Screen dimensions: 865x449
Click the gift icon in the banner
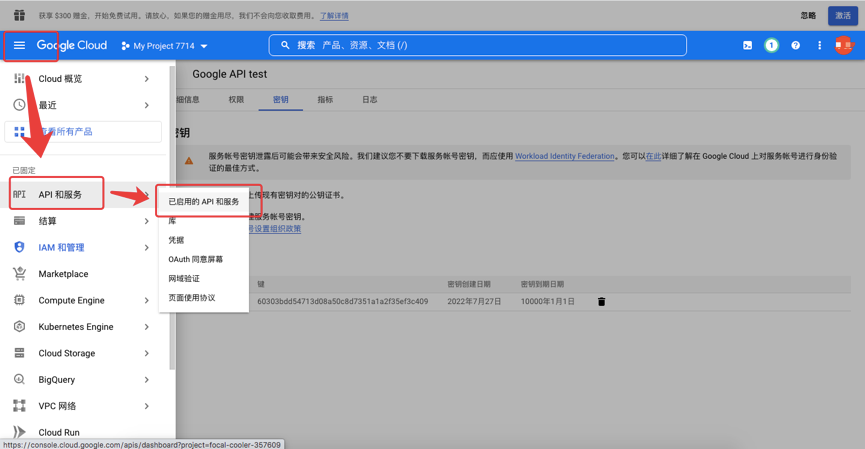tap(19, 15)
